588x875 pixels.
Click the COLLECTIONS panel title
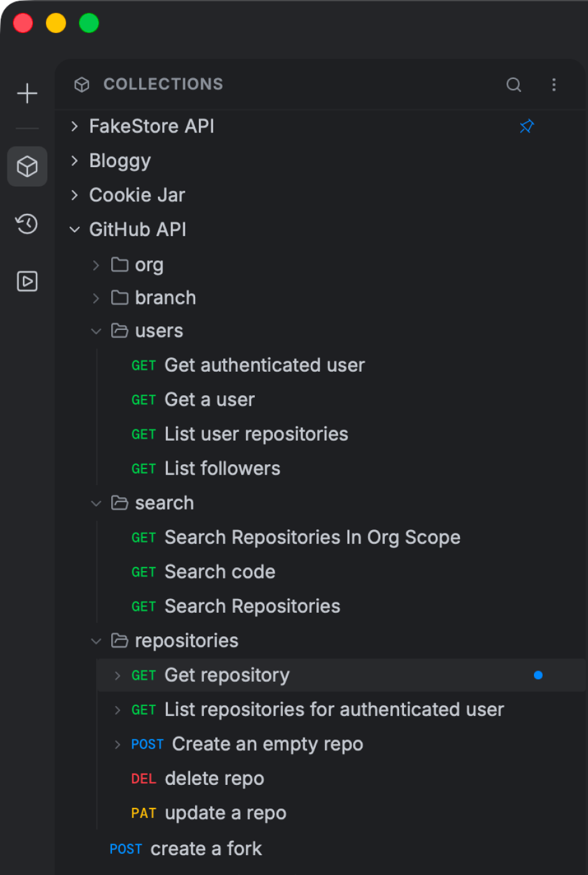point(163,85)
